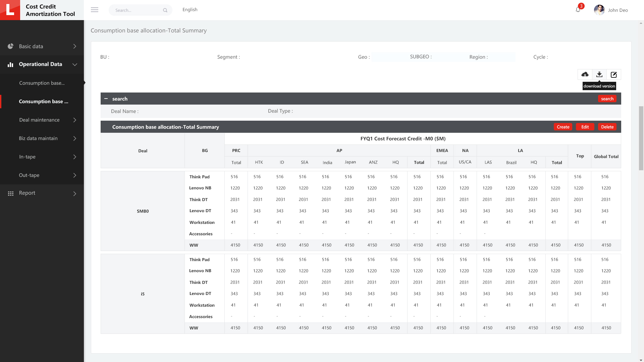This screenshot has width=644, height=362.
Task: Click the search magnifier icon
Action: tap(165, 10)
